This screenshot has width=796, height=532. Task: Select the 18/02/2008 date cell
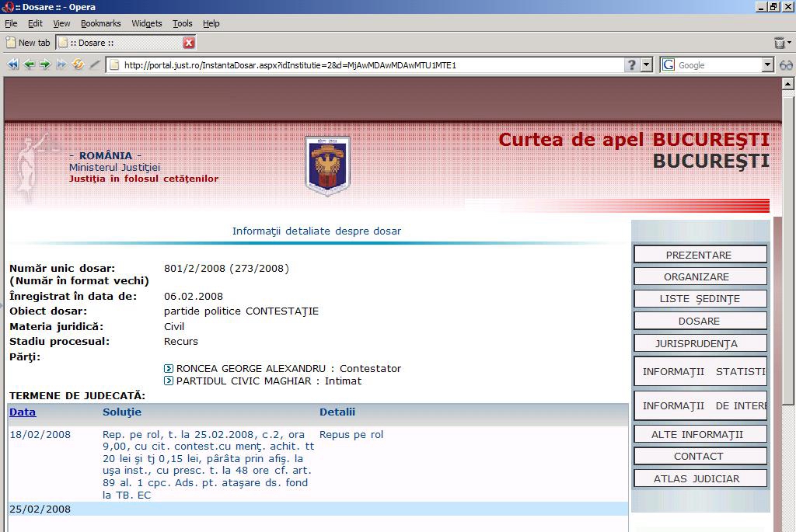(x=40, y=435)
